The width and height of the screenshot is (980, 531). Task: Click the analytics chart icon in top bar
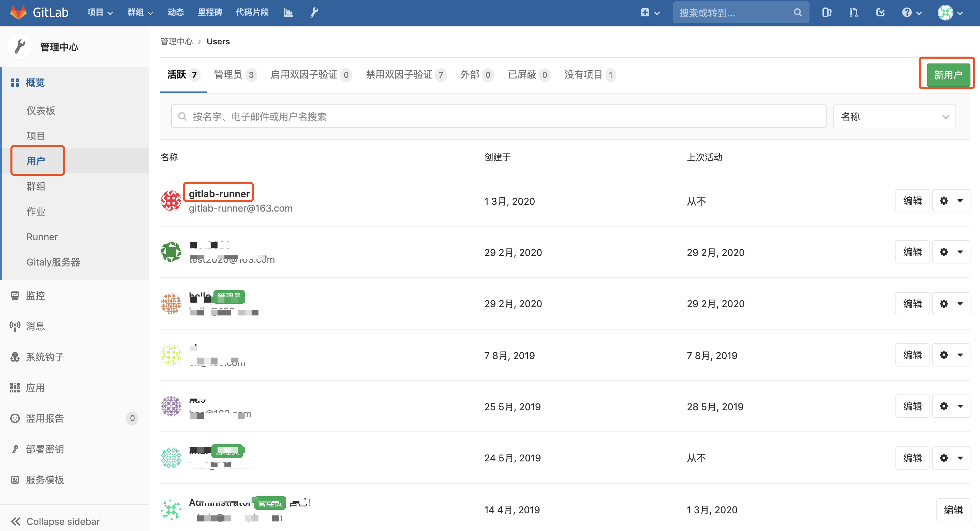click(288, 12)
